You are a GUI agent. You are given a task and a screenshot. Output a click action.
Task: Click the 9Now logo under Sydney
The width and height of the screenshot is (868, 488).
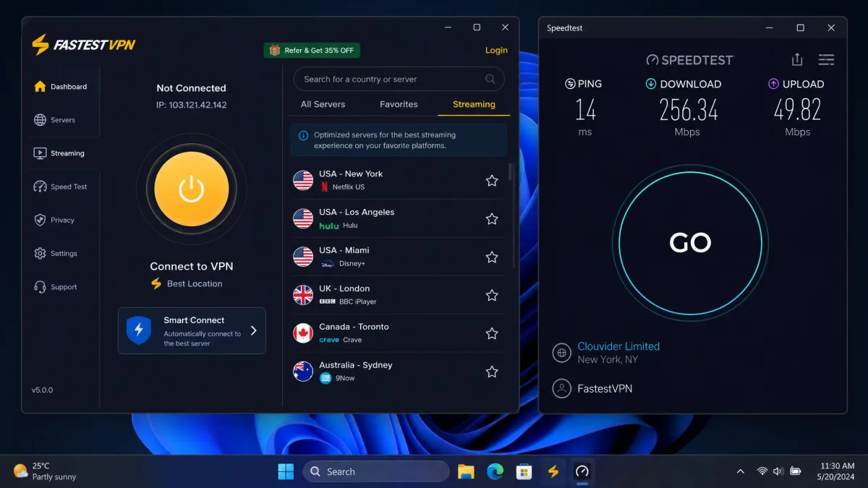pyautogui.click(x=325, y=378)
